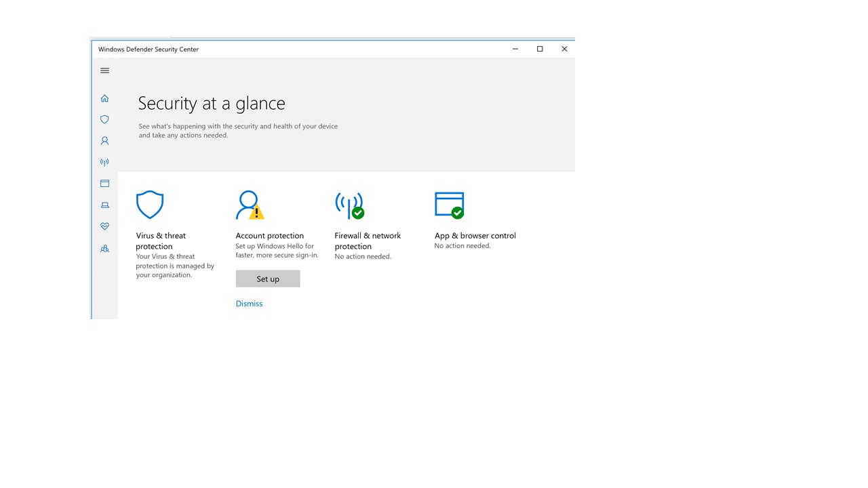868x488 pixels.
Task: Click 'No action needed.' under Firewall
Action: point(363,257)
